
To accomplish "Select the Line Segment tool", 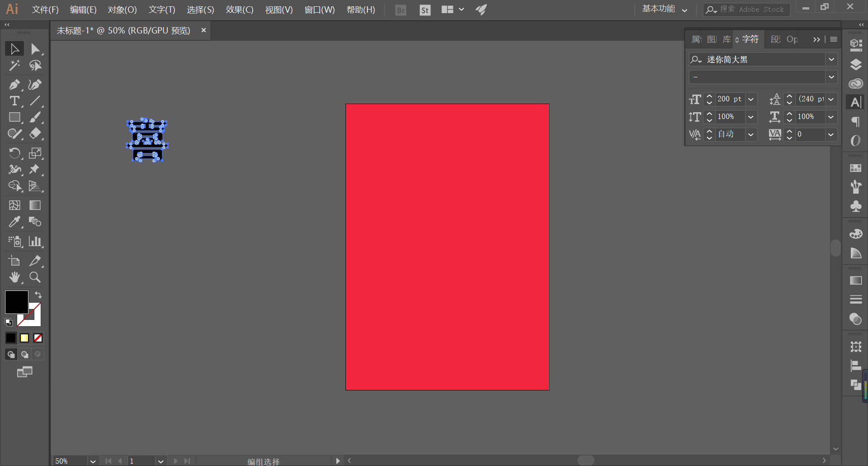I will (35, 101).
